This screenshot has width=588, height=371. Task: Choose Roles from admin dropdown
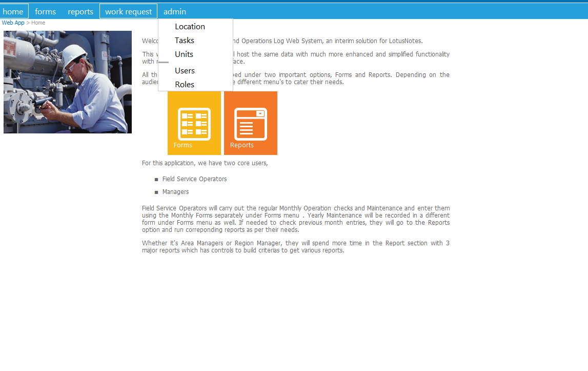click(x=185, y=85)
